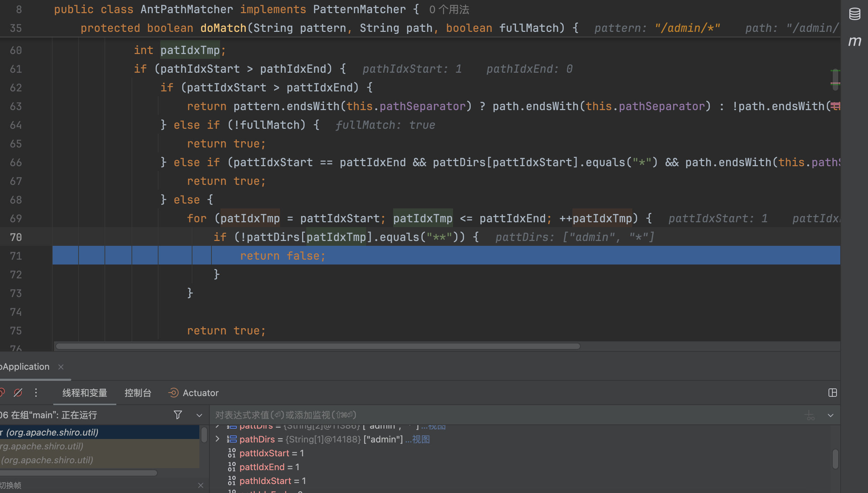Expand the evaluate expression history dropdown
The image size is (868, 493).
coord(831,415)
